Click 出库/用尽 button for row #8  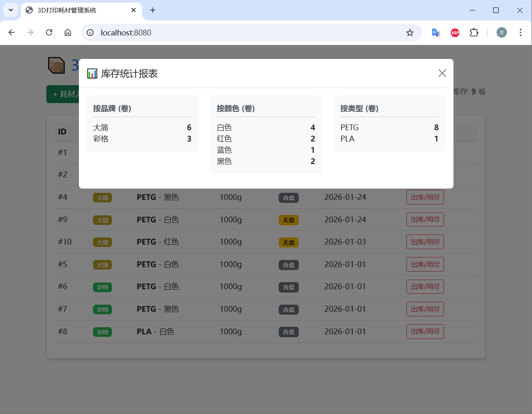coord(425,332)
